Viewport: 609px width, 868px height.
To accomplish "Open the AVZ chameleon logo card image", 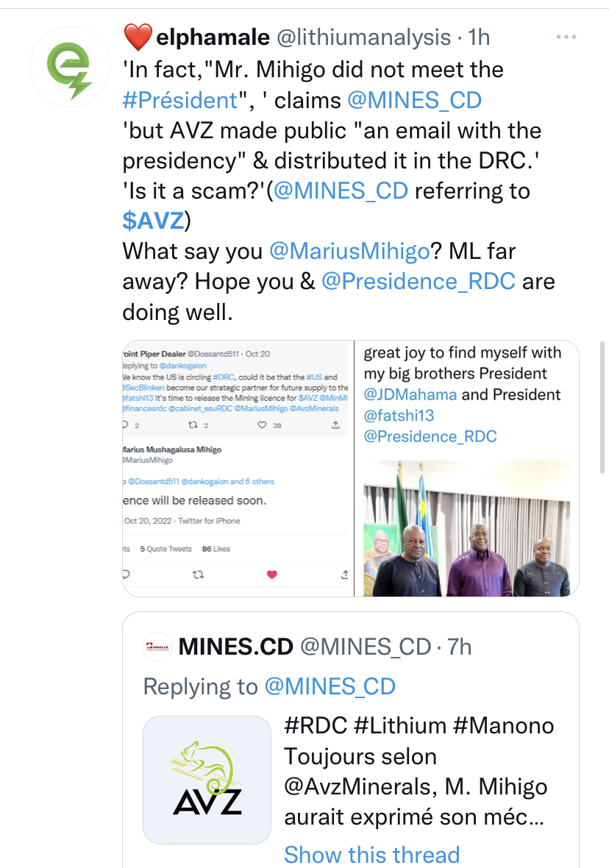I will (x=207, y=780).
